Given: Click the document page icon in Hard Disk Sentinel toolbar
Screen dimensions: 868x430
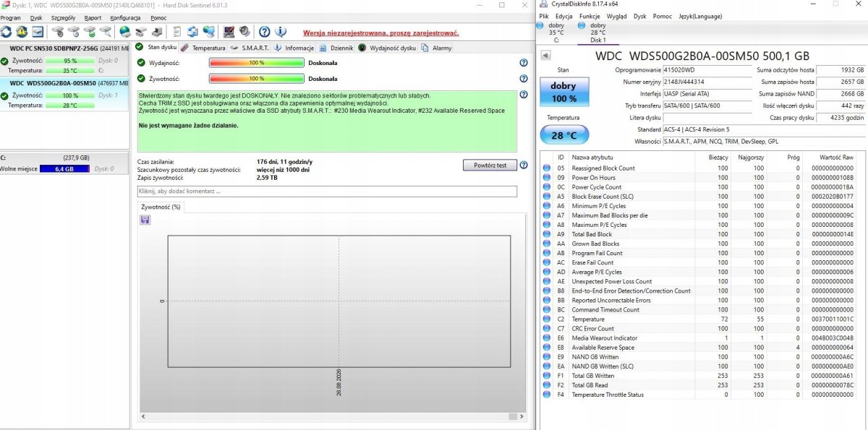Looking at the screenshot, I should click(177, 32).
